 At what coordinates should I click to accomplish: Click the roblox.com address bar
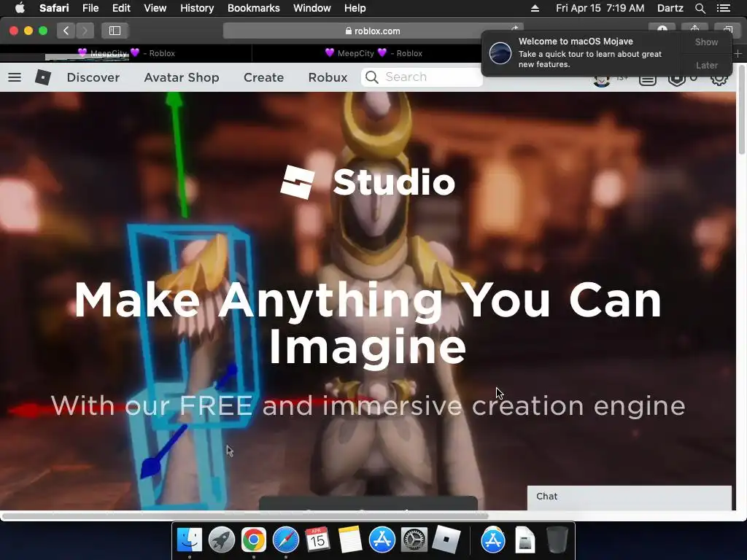pos(373,31)
